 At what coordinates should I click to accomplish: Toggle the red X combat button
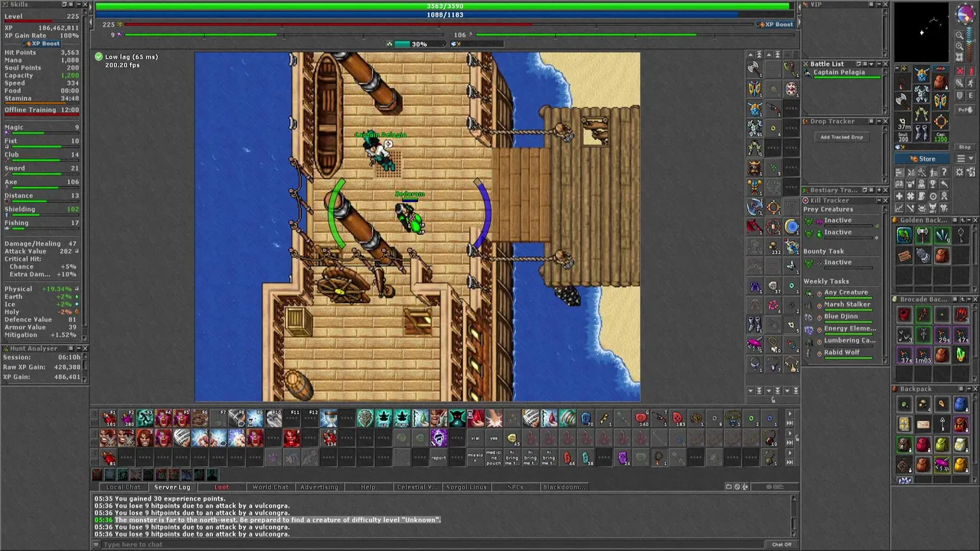(960, 71)
